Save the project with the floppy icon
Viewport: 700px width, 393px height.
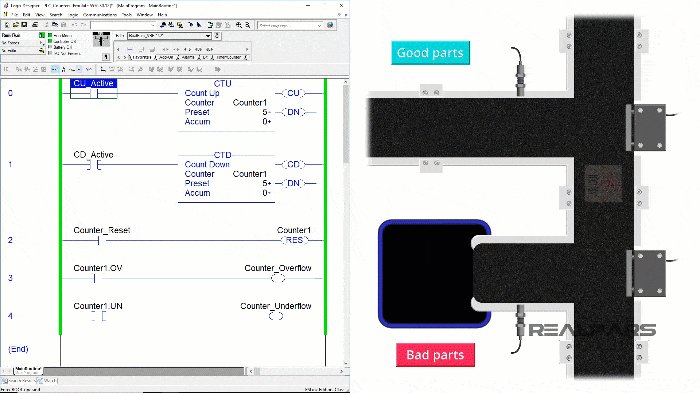click(x=24, y=25)
